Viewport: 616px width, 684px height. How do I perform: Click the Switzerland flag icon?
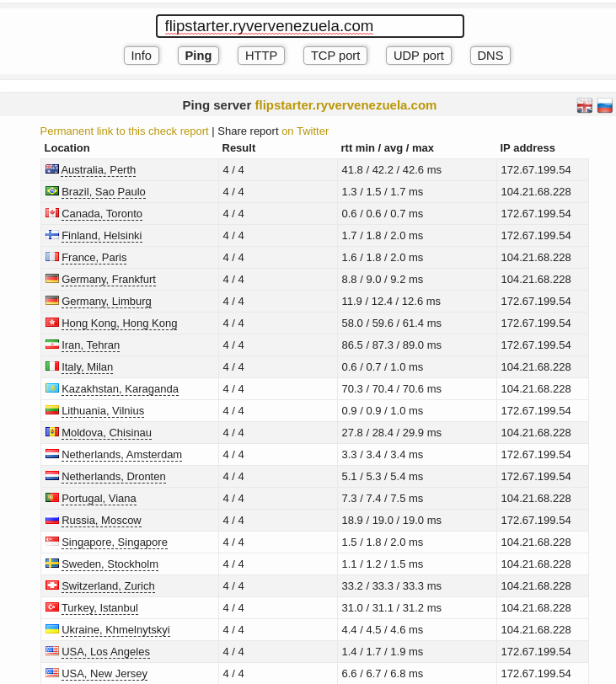point(52,585)
